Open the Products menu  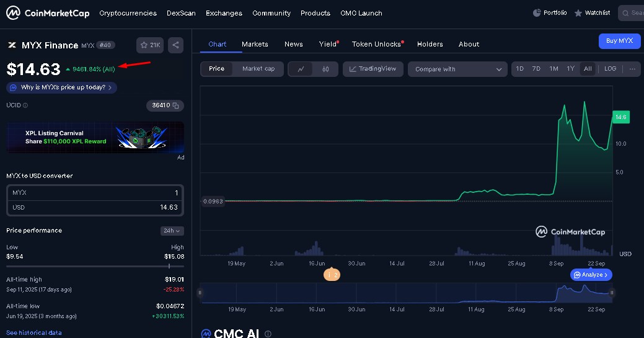tap(315, 13)
